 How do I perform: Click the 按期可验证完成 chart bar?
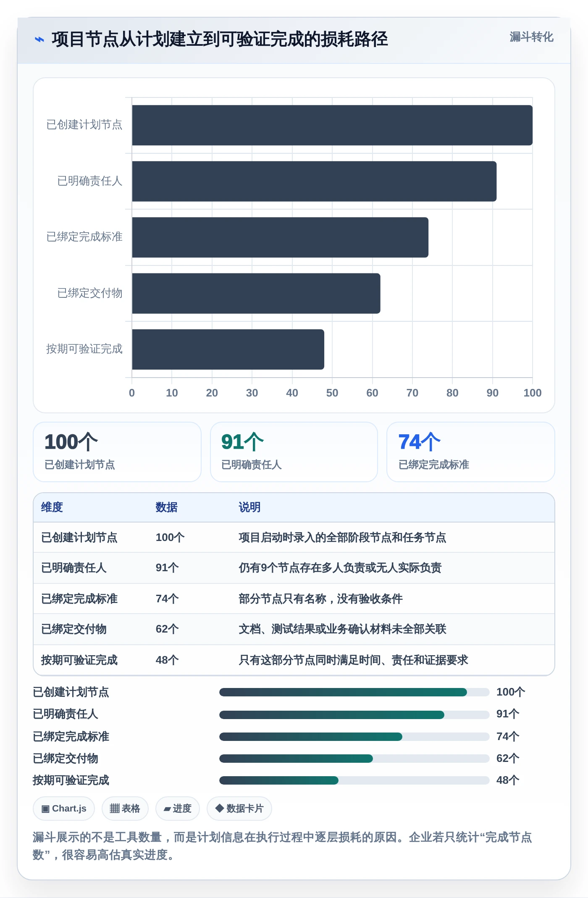228,349
